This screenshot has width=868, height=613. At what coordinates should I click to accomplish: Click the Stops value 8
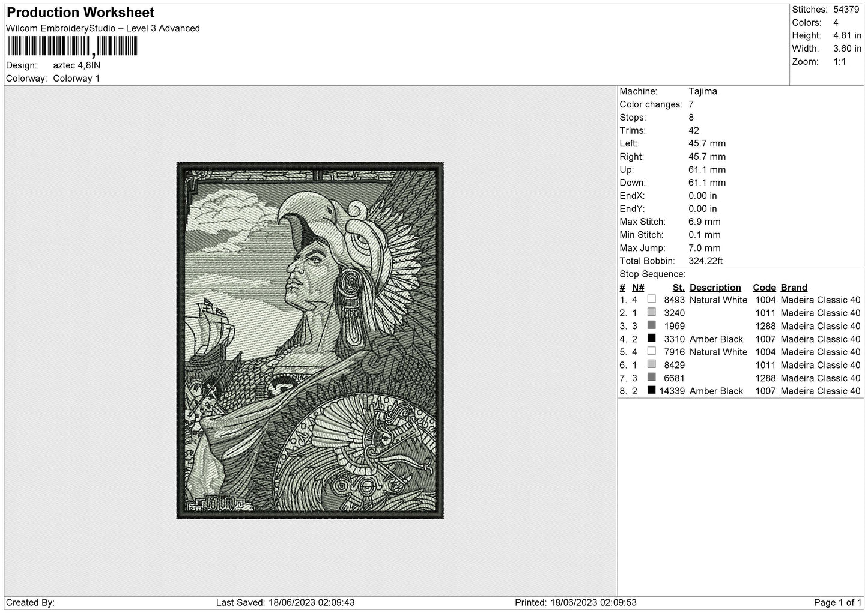tap(691, 118)
